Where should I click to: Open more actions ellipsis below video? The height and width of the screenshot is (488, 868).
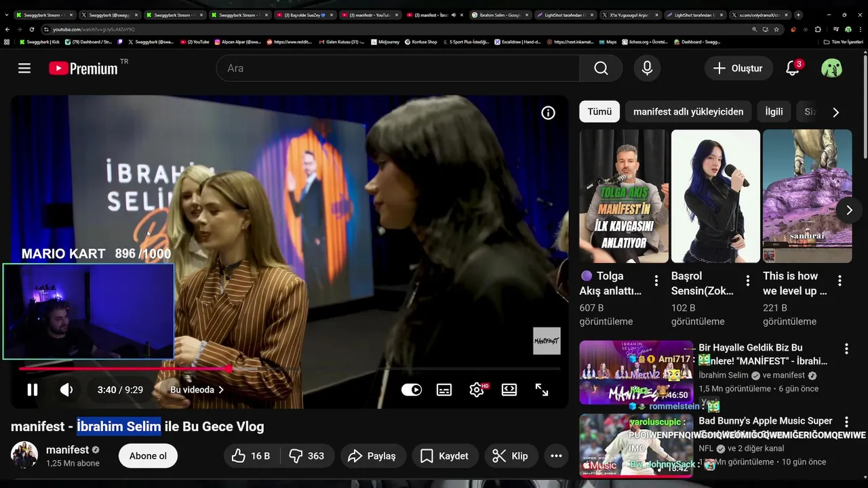click(556, 456)
